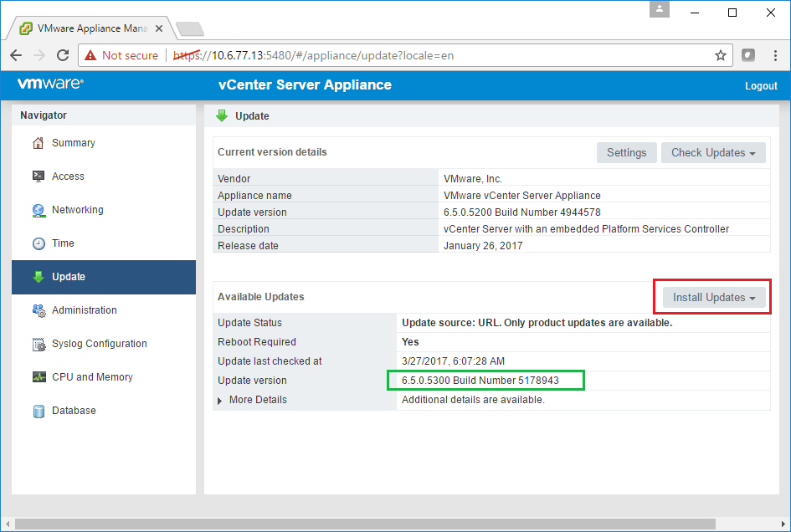Reload the page with refresh icon

63,55
